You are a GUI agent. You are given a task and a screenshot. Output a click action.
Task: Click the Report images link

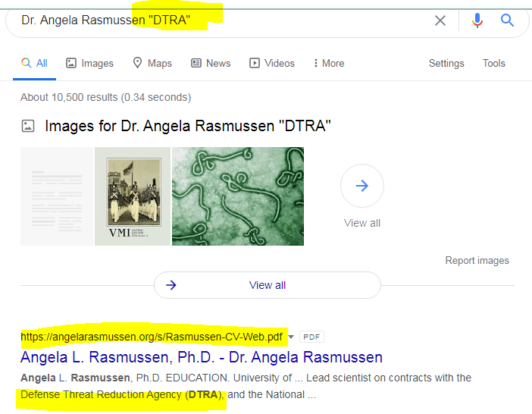click(x=477, y=261)
